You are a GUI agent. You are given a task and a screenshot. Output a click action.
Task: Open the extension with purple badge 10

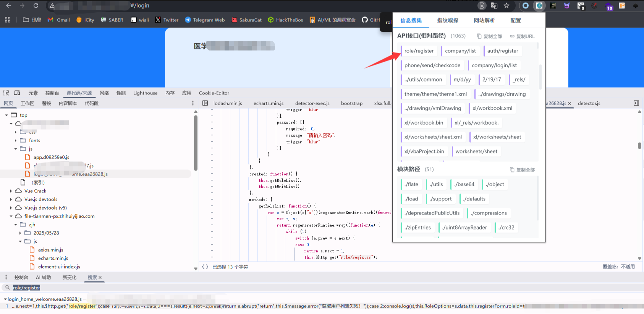pos(608,6)
